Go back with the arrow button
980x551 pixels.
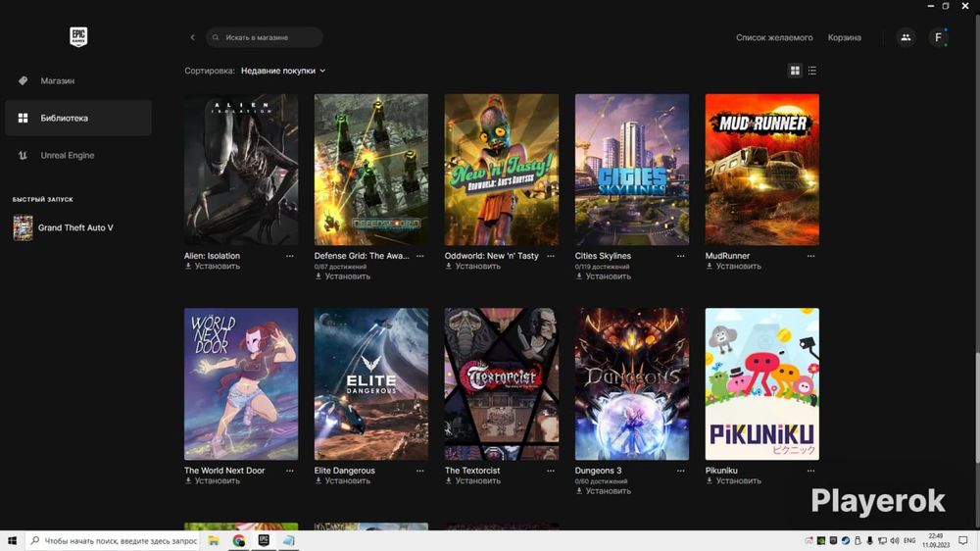click(x=192, y=37)
